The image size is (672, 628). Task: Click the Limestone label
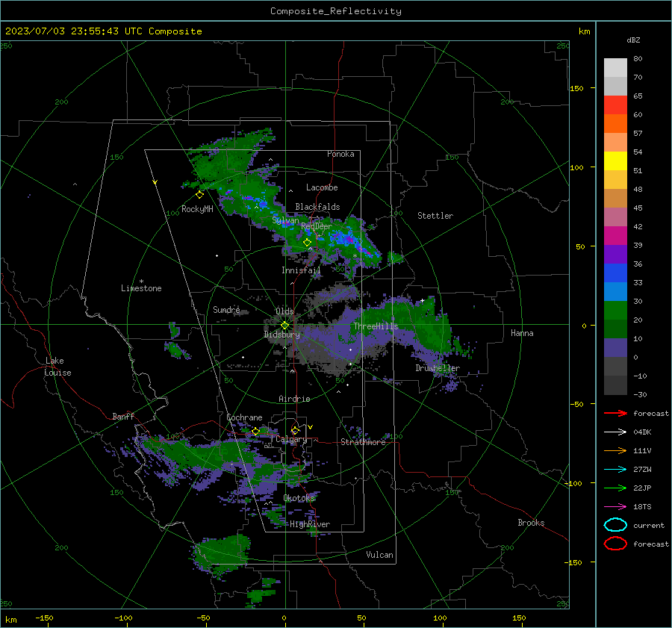(141, 288)
